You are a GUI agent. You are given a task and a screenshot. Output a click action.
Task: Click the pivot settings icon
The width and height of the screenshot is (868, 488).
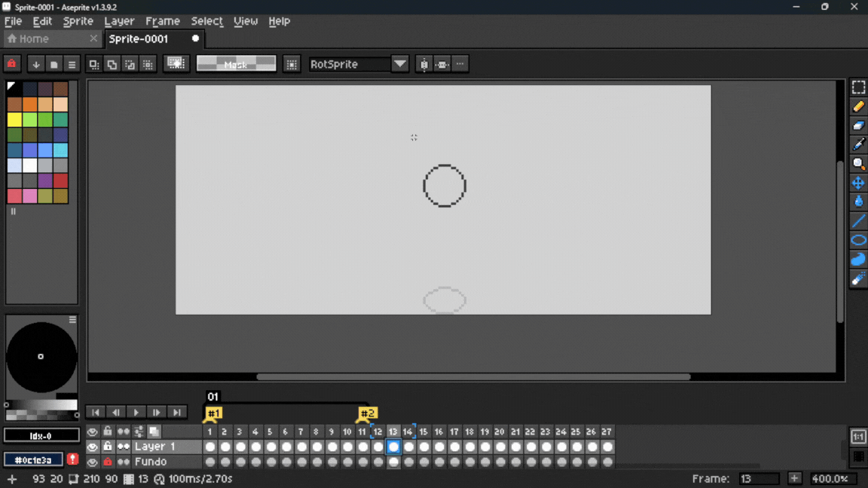click(x=292, y=64)
